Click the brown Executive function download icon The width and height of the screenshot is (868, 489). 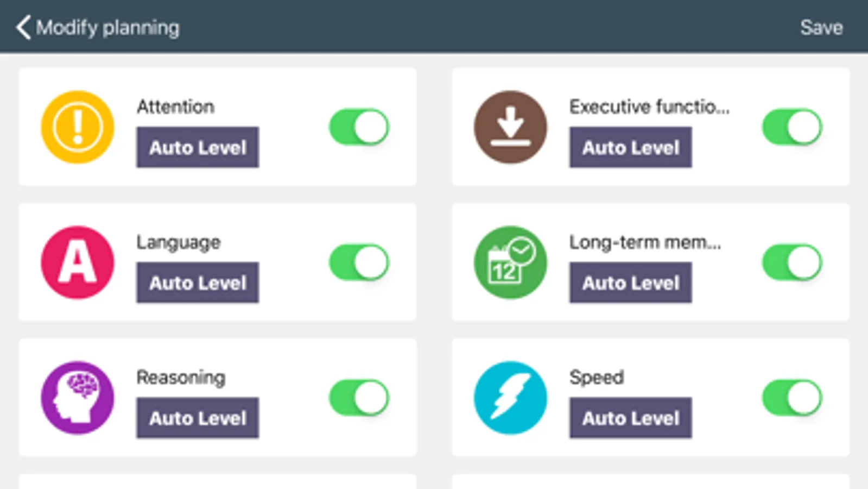[x=510, y=127]
